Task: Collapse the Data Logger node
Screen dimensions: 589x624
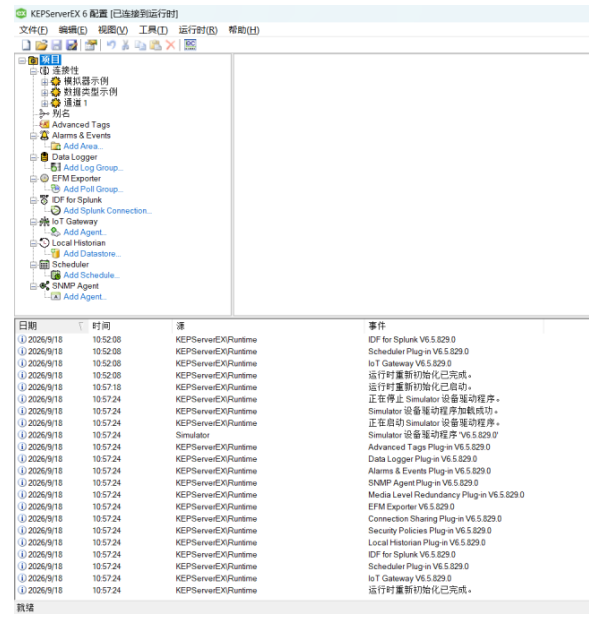Action: 33,157
